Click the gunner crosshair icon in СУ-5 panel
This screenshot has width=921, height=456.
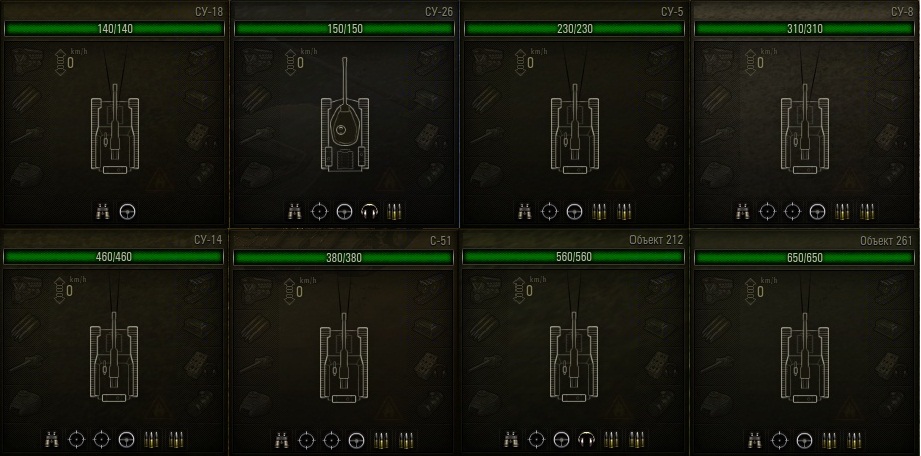coord(549,212)
